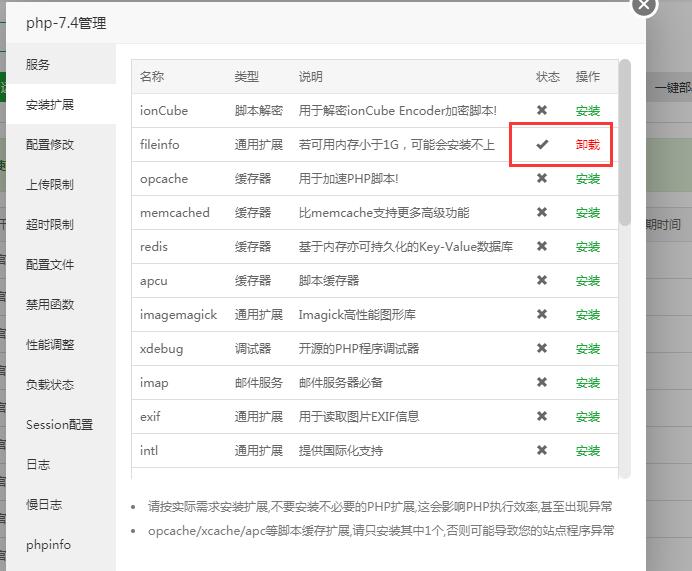Select the exif name cell
692x571 pixels.
[150, 416]
